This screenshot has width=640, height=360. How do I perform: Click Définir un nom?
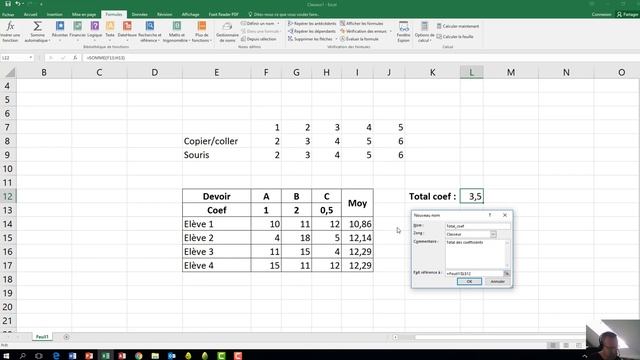pos(258,23)
